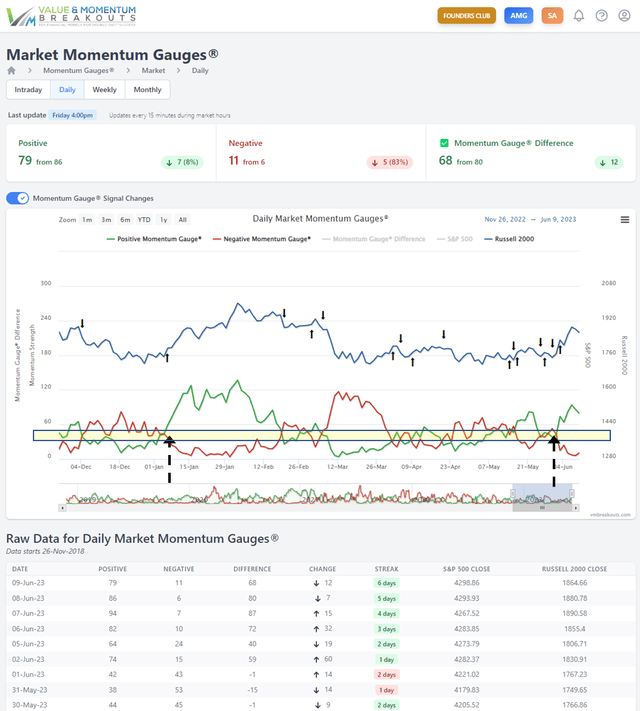The image size is (640, 711).
Task: Edit the Nov 26, 2022 start date
Action: coord(505,219)
